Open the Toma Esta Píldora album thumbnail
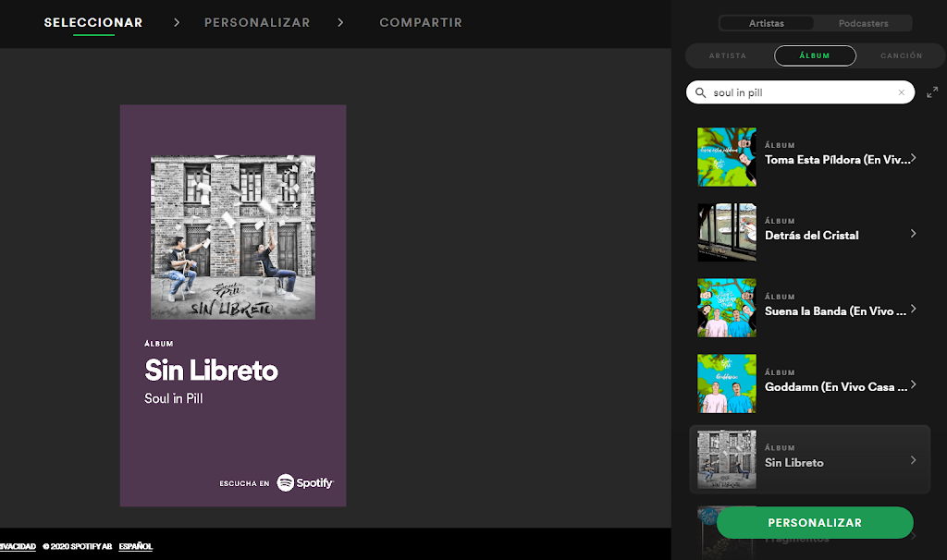947x560 pixels. [727, 157]
